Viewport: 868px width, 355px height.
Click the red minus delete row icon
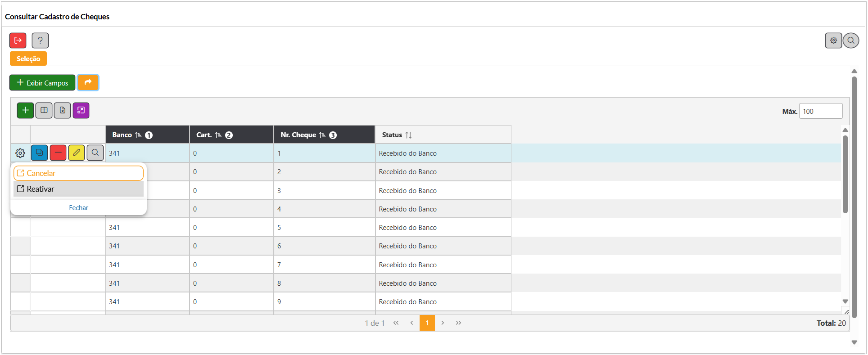click(58, 153)
